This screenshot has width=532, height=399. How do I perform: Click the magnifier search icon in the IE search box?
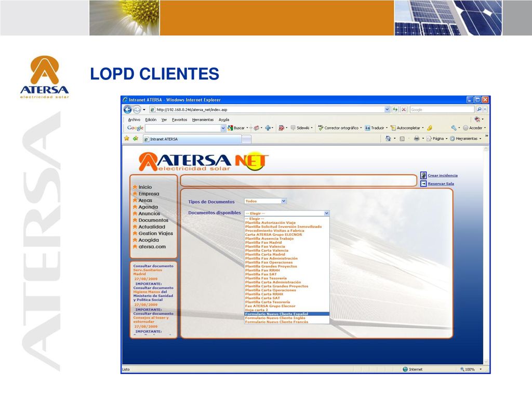point(479,109)
